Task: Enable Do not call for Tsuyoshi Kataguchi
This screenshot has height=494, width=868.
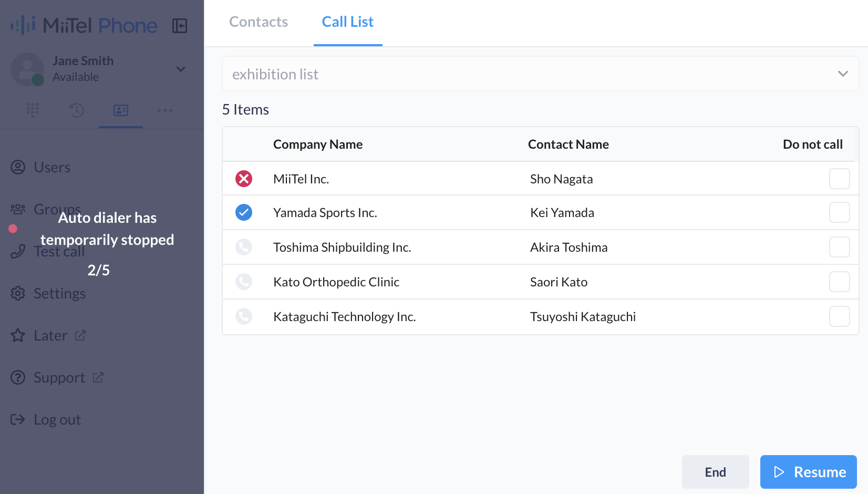Action: point(840,316)
